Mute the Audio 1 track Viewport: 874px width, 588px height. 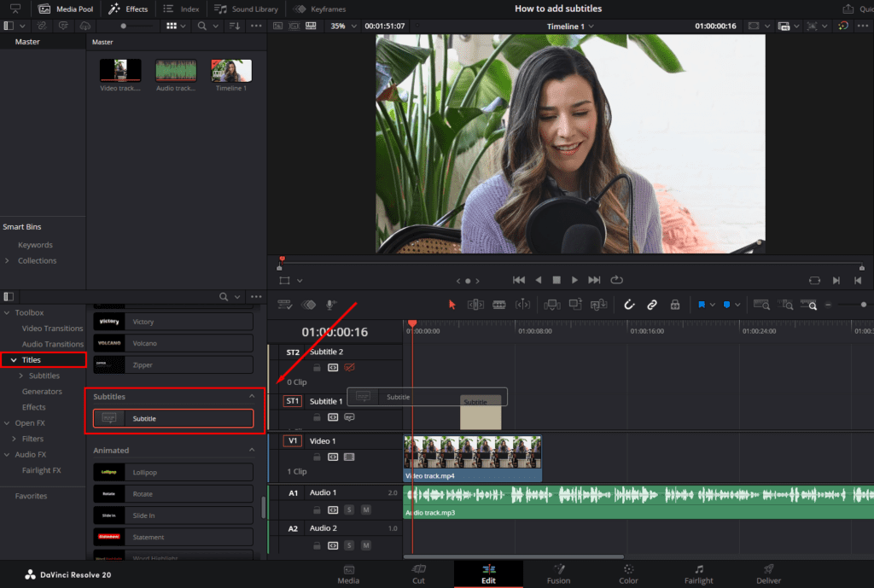click(x=367, y=509)
